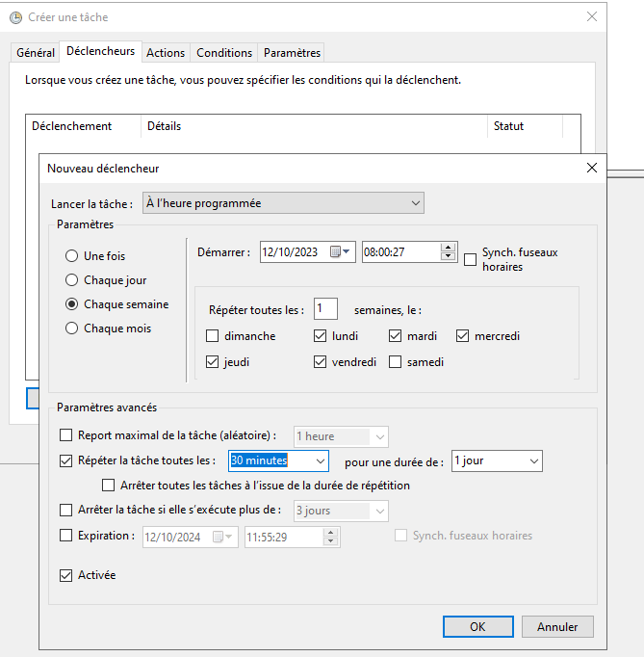Screen dimensions: 644x657
Task: Check the samedi checkbox
Action: coord(396,362)
